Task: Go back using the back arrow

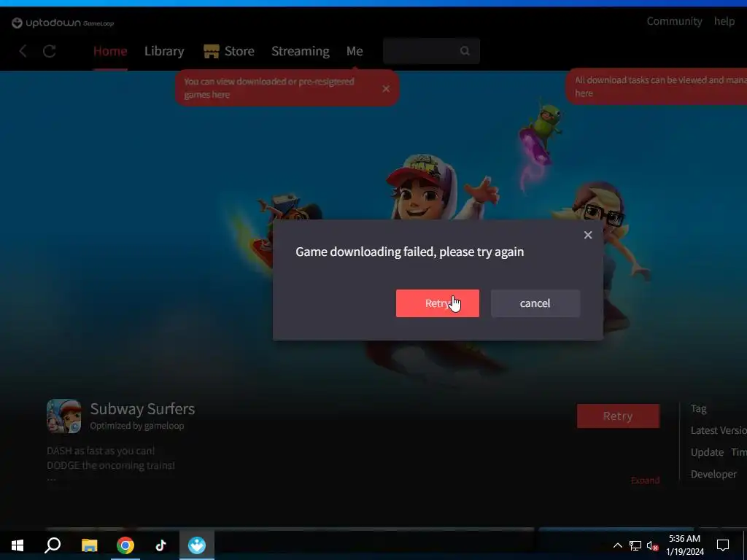Action: (23, 51)
